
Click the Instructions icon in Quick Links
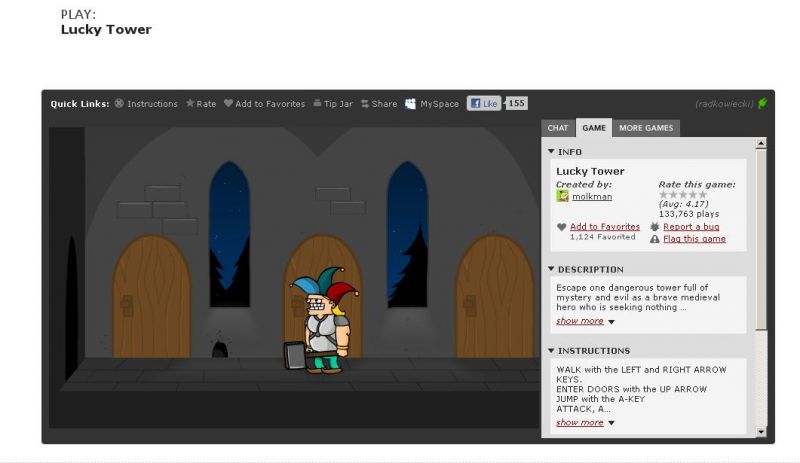[x=119, y=103]
